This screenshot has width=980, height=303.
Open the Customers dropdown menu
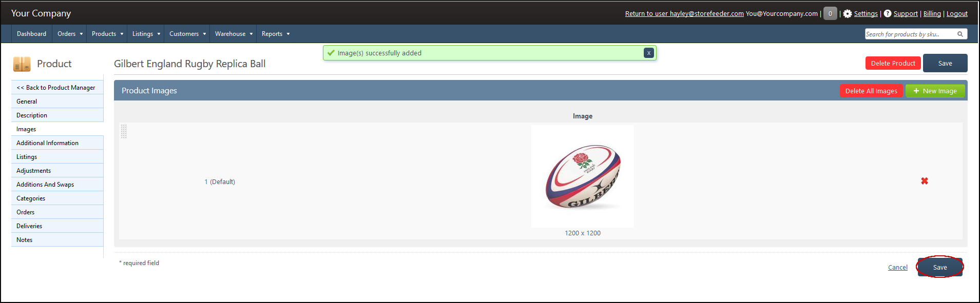[187, 34]
